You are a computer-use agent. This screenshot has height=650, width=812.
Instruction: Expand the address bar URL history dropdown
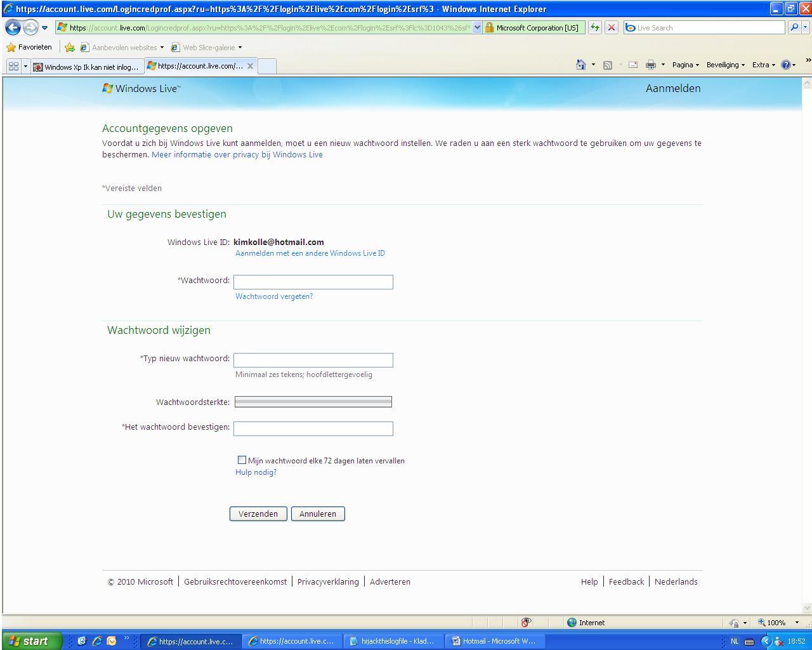(x=478, y=28)
